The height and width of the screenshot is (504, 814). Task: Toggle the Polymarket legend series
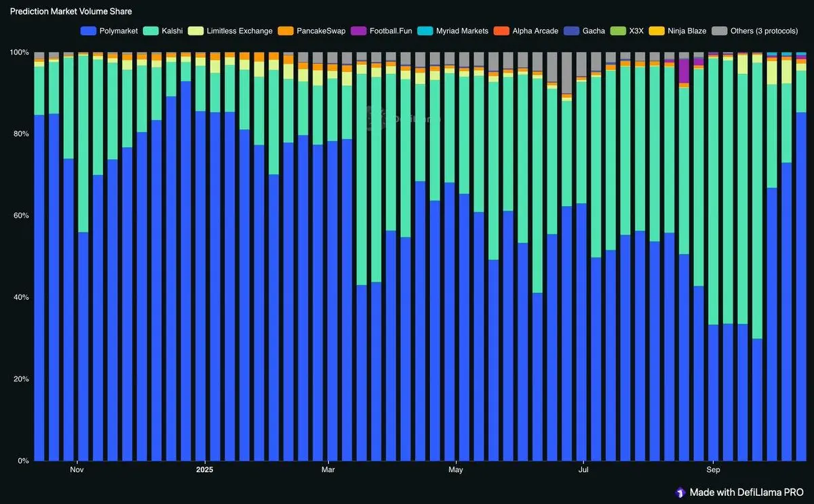(x=109, y=31)
